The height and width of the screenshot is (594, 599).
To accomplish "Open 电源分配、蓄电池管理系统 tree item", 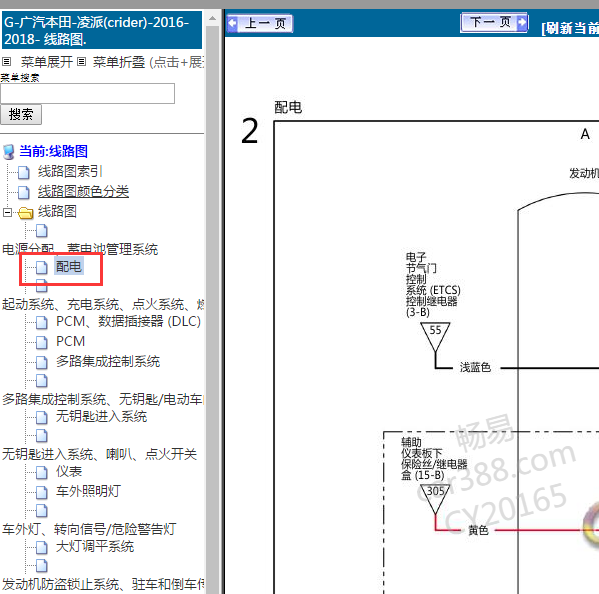I will coord(80,249).
